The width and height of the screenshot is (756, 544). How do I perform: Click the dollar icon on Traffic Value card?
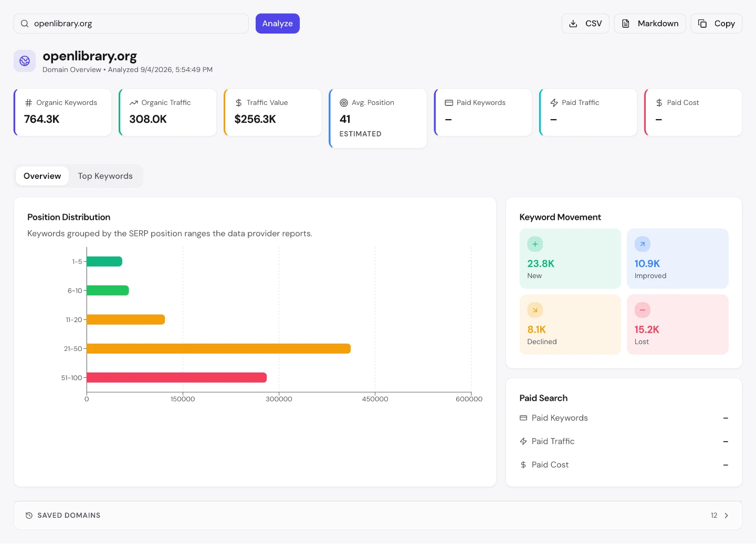239,103
